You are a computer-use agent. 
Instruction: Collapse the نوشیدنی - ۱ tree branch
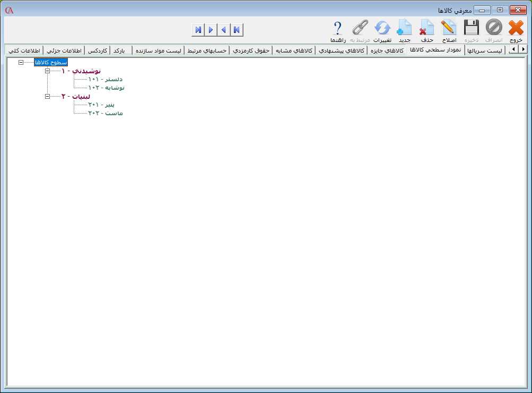[48, 71]
